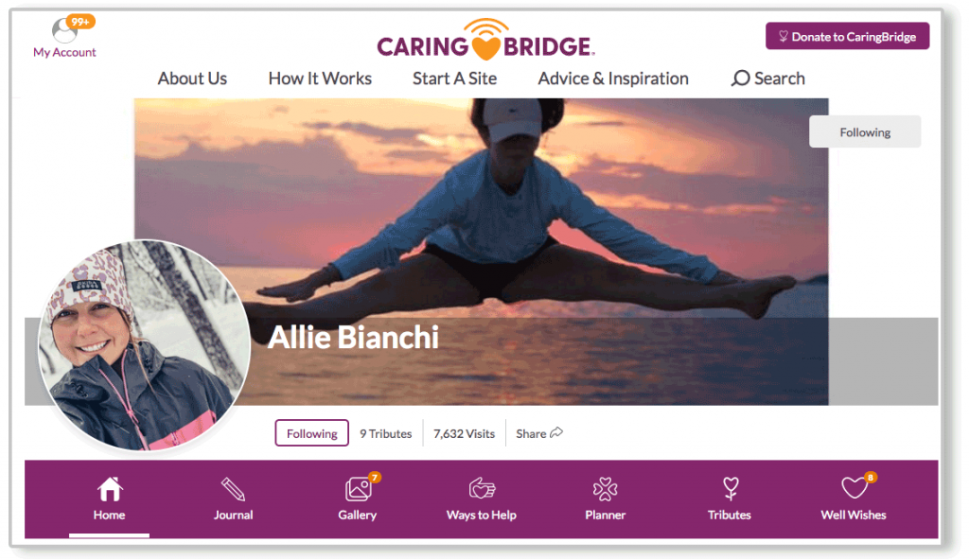
Task: Click Allie Bianchi's round profile photo
Action: pos(144,345)
